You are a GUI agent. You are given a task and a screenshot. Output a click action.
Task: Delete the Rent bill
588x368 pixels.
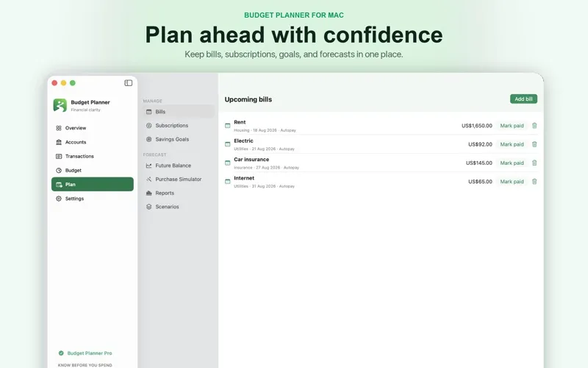coord(534,125)
